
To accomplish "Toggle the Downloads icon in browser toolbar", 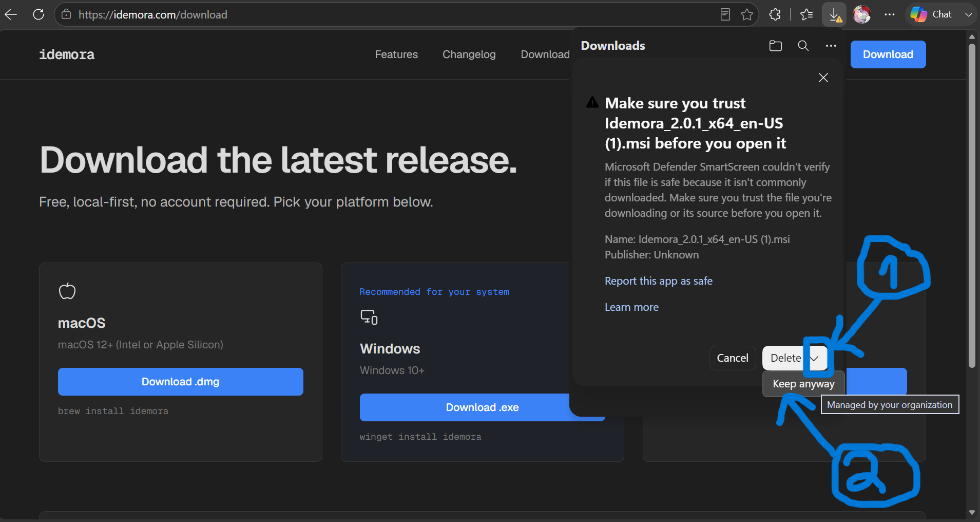I will (x=834, y=14).
